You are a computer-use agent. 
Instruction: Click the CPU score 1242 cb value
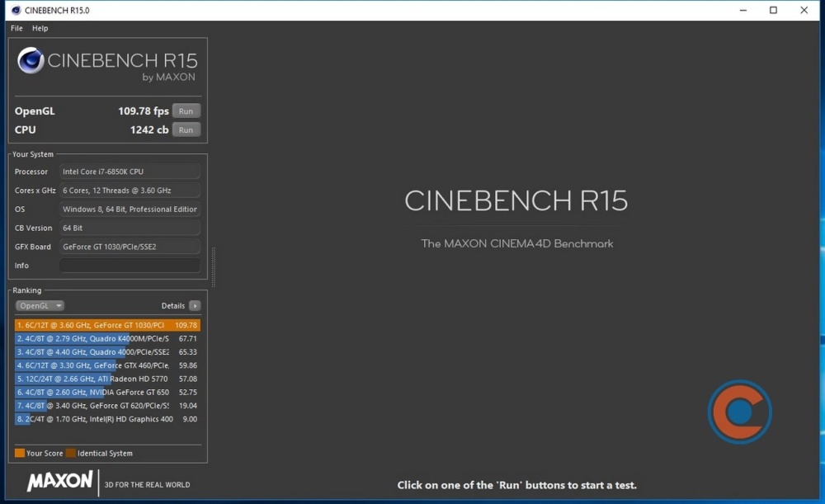click(x=149, y=130)
